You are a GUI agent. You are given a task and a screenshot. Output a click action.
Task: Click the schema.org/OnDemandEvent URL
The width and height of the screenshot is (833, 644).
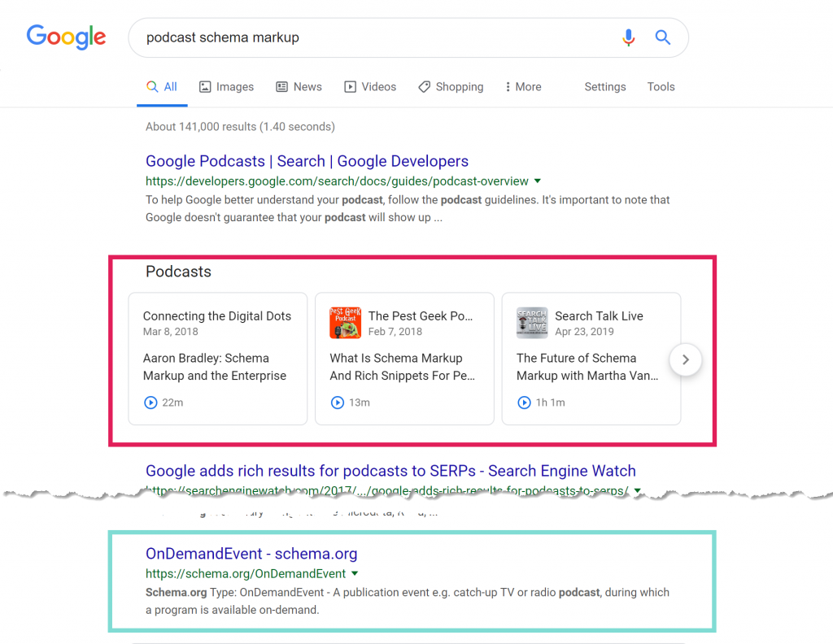tap(246, 574)
